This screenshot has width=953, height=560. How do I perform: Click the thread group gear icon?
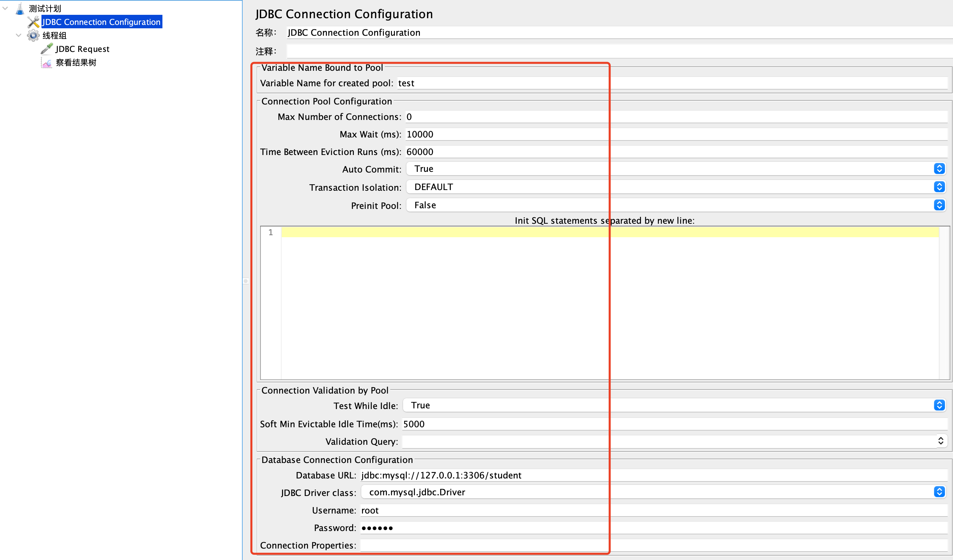[x=33, y=35]
